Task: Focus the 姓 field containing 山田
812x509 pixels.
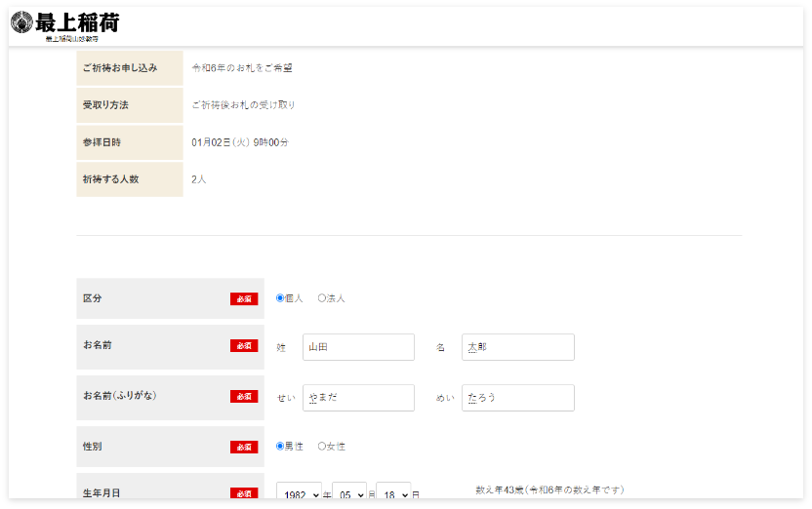Action: click(x=358, y=347)
